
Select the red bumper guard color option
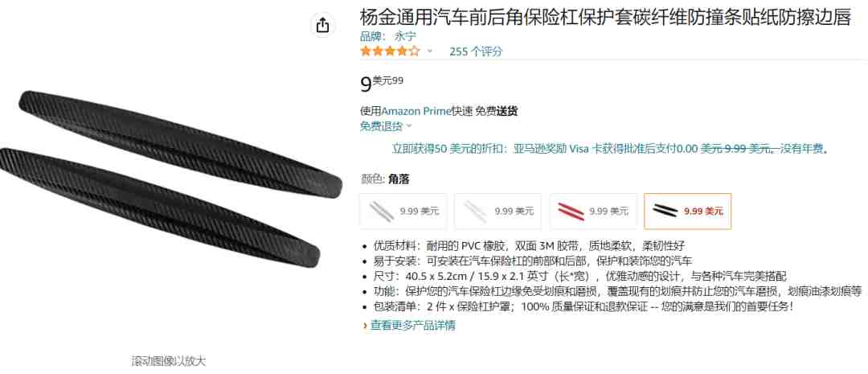(593, 211)
